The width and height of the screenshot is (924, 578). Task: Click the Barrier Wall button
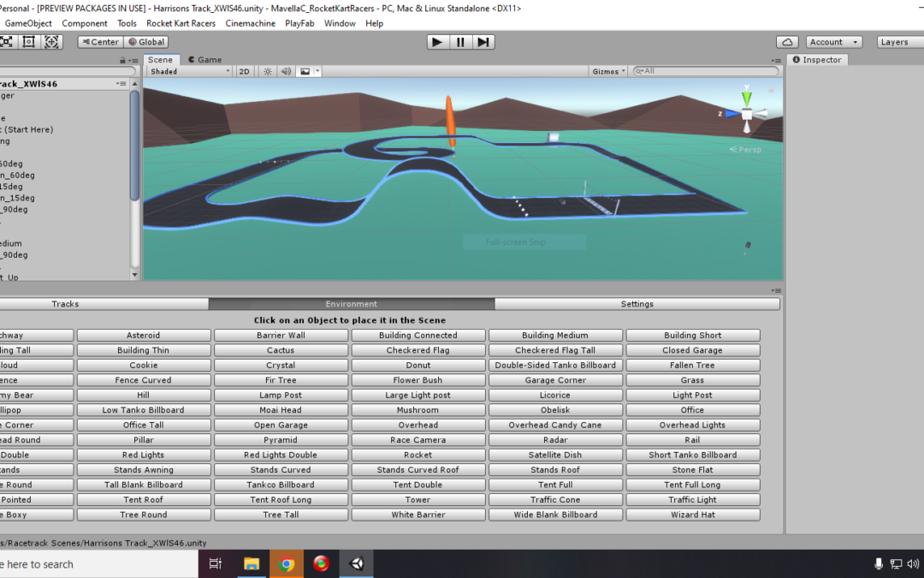[x=281, y=335]
